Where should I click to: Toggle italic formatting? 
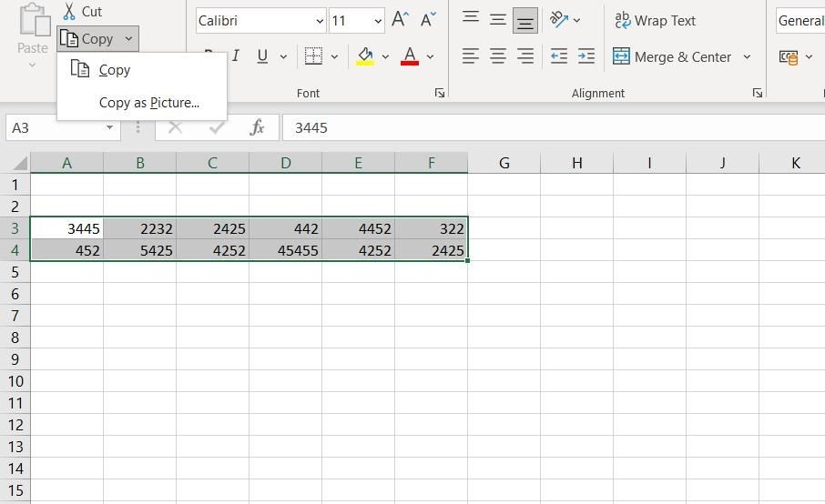coord(235,55)
